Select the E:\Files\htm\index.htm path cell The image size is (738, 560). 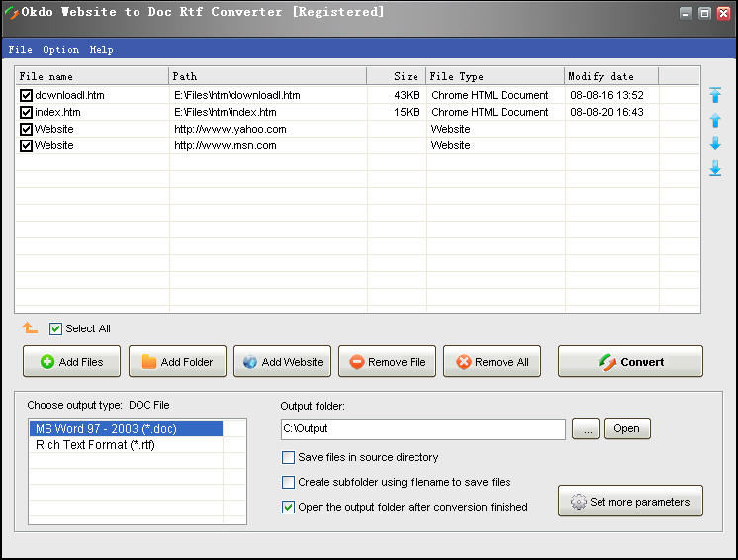point(226,112)
